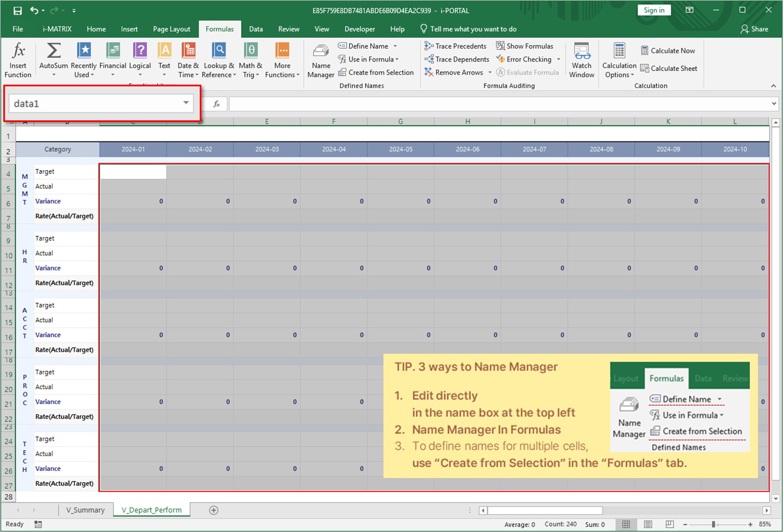
Task: Toggle Error Checking
Action: tap(525, 59)
